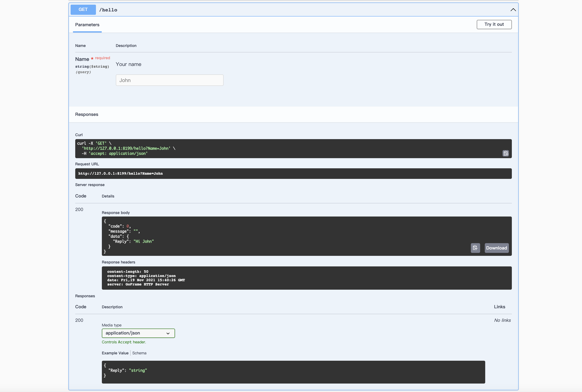Click the Request URL code box

(293, 174)
